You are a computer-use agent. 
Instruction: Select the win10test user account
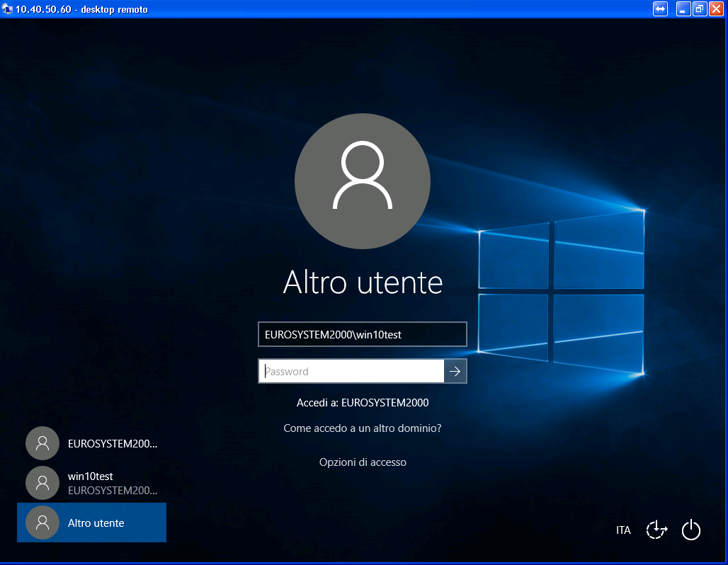[x=92, y=483]
